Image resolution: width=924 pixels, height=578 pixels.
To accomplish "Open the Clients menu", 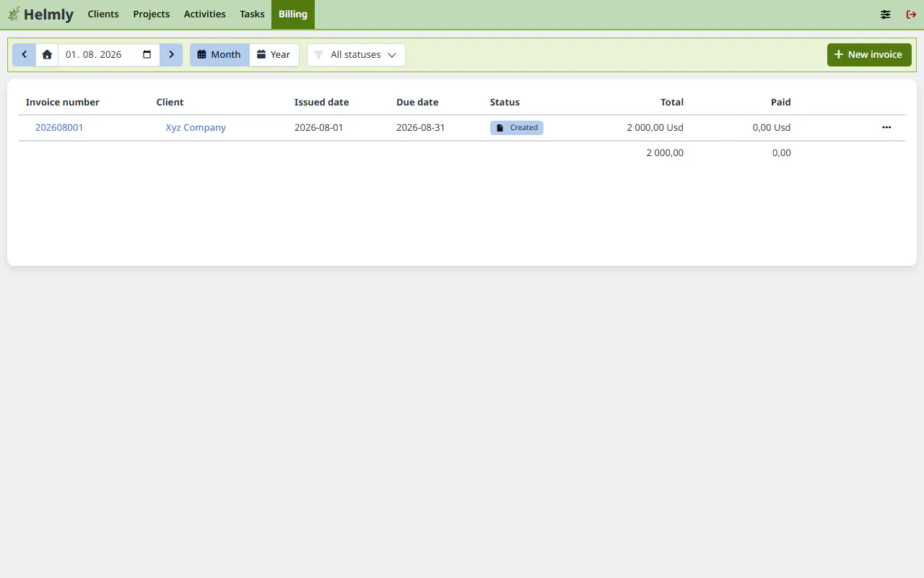I will (x=103, y=14).
